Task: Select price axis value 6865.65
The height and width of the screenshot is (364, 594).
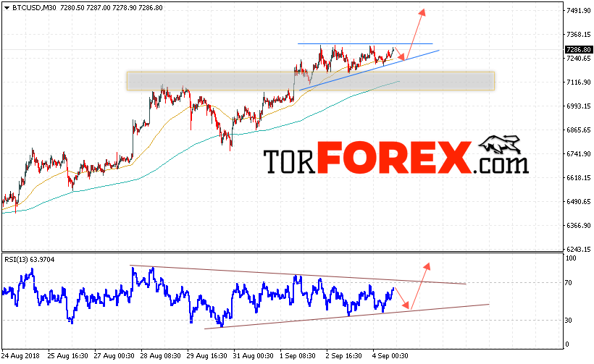Action: pyautogui.click(x=578, y=130)
